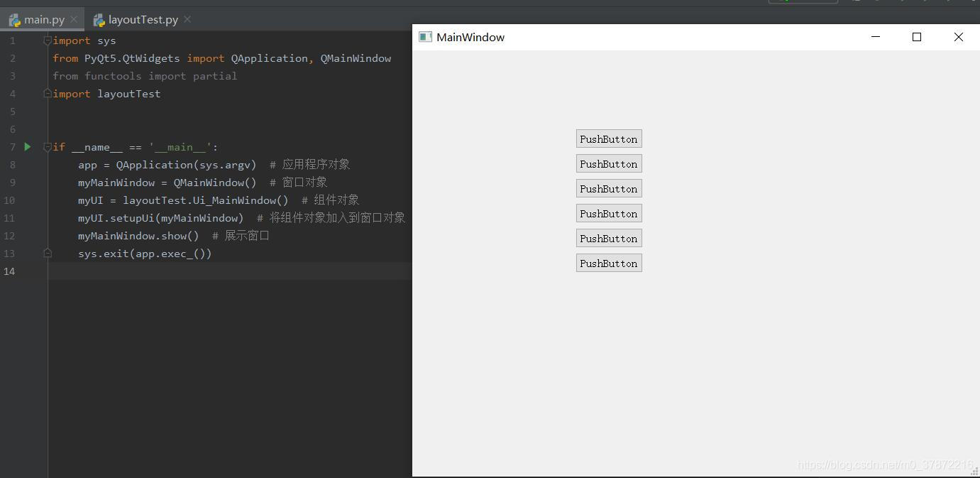980x478 pixels.
Task: Close the main.py editor tab
Action: tap(74, 19)
